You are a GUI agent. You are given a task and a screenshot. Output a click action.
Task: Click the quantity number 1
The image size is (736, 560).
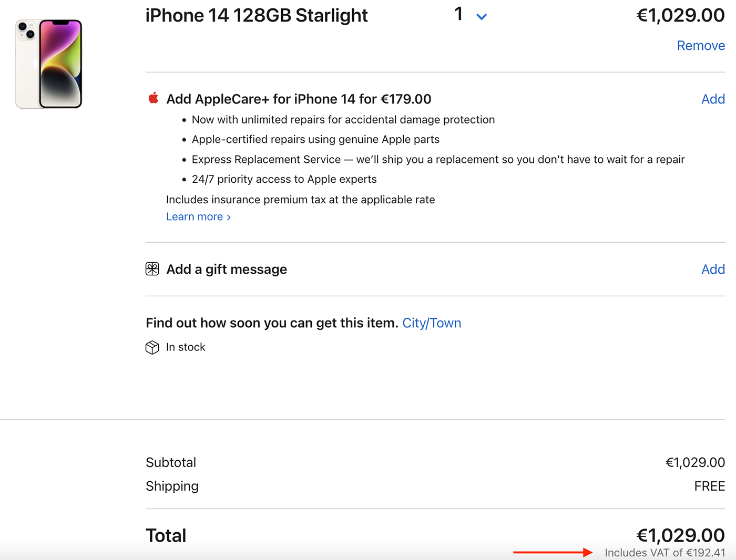click(x=459, y=14)
